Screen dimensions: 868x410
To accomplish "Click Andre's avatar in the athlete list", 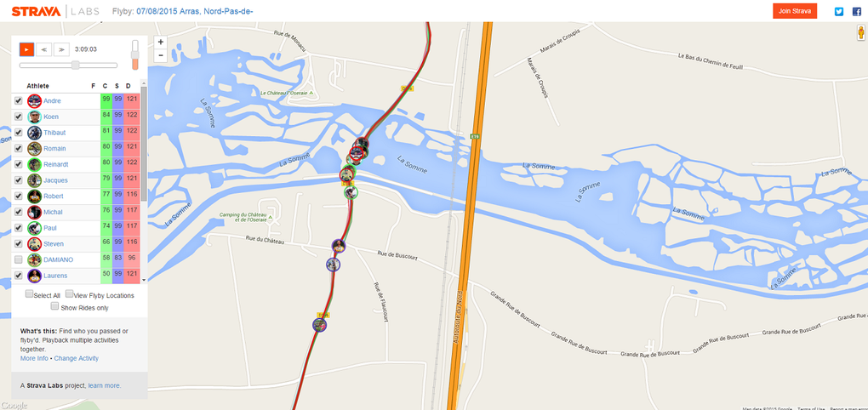I will coord(34,101).
